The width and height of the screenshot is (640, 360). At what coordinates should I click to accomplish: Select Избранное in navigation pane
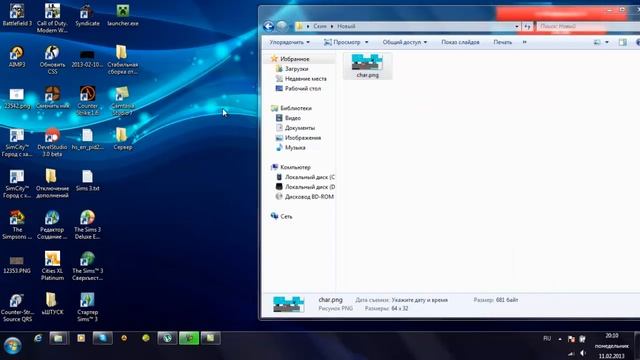(294, 59)
